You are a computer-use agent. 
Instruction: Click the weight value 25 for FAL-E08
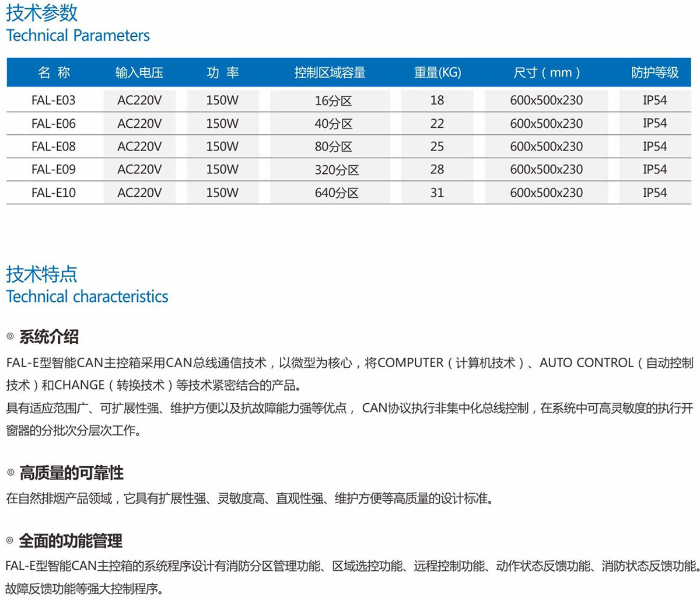pyautogui.click(x=437, y=146)
